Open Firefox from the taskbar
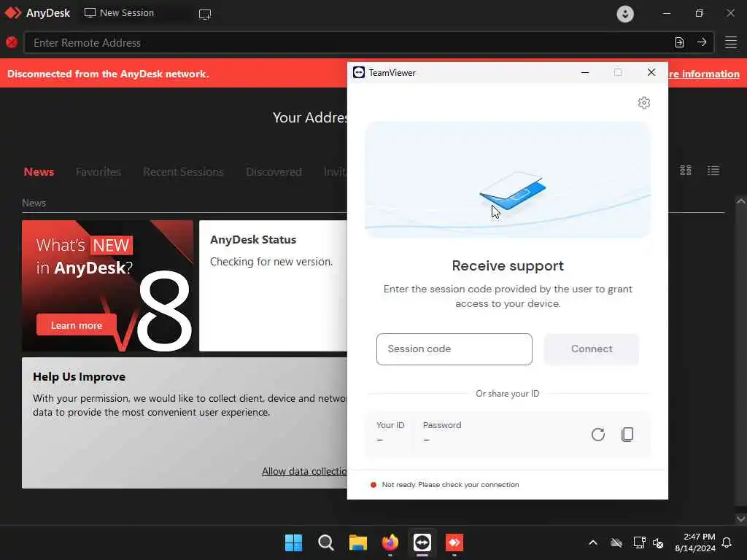Screen dimensions: 747x560 tap(390, 542)
